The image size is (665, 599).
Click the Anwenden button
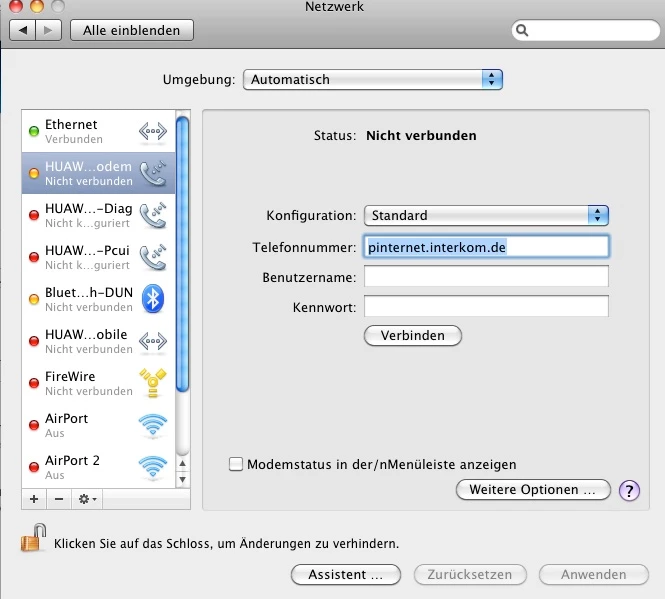click(594, 574)
